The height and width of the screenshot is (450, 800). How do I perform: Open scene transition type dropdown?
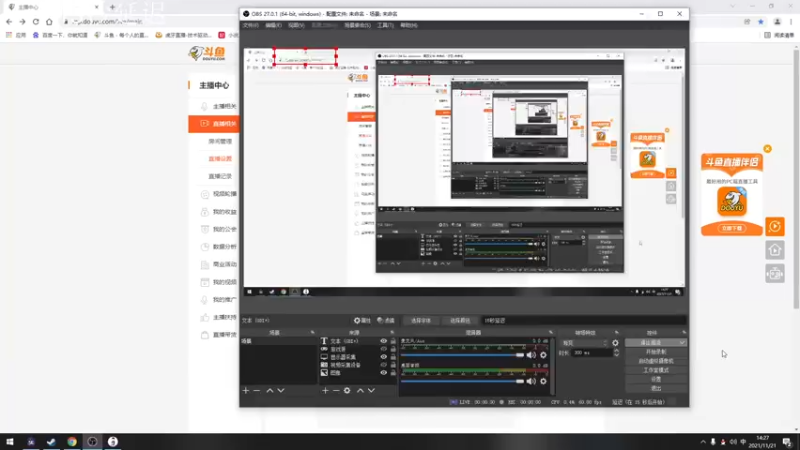(x=584, y=343)
